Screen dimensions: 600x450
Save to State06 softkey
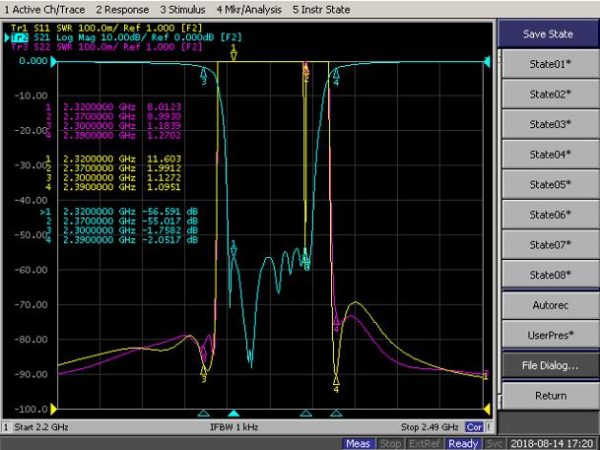pos(550,215)
